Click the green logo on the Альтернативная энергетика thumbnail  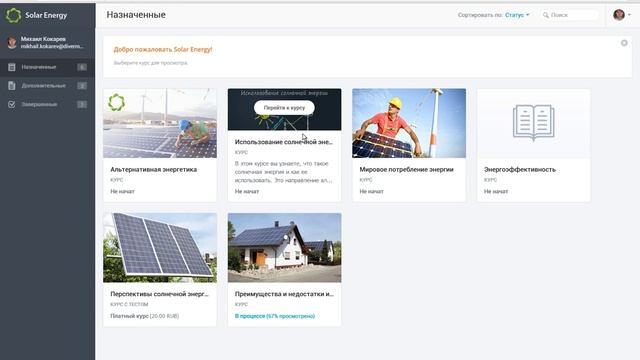pyautogui.click(x=116, y=102)
